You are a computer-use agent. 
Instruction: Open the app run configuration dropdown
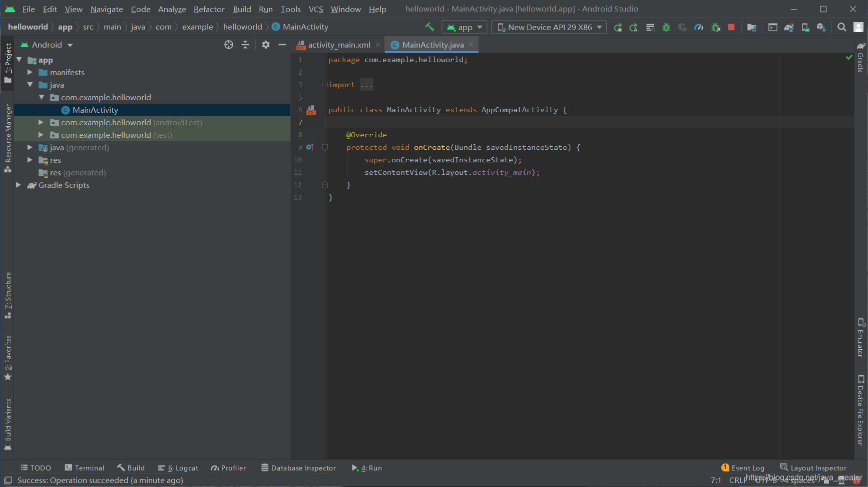(x=465, y=27)
